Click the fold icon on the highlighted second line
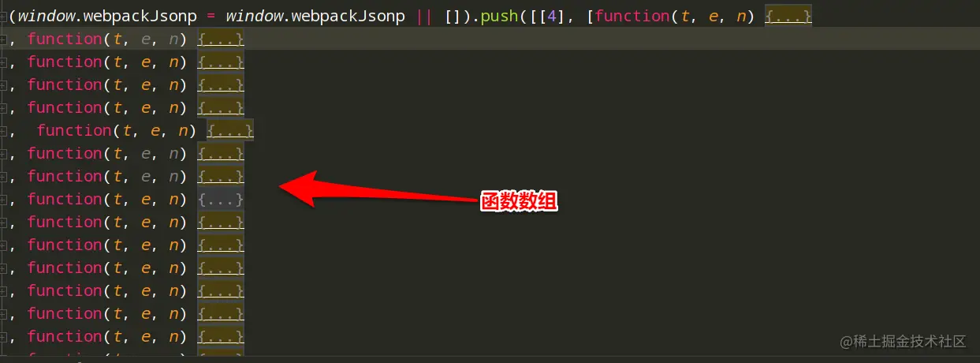Screen dimensions: 980x363 3,39
